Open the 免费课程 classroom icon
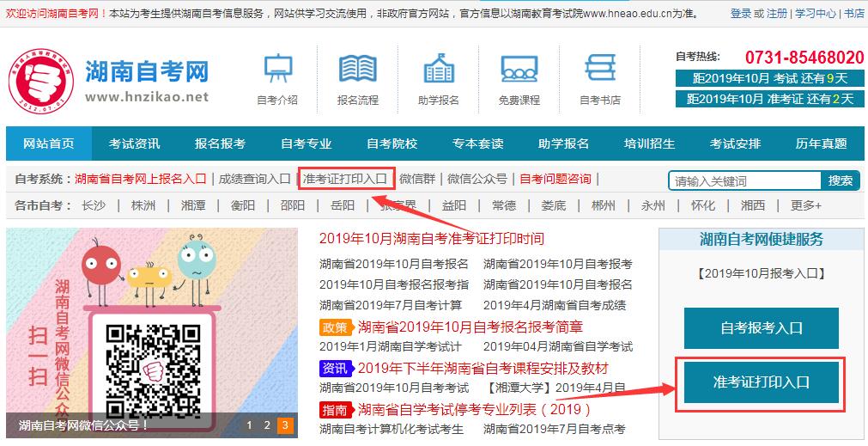 (519, 69)
